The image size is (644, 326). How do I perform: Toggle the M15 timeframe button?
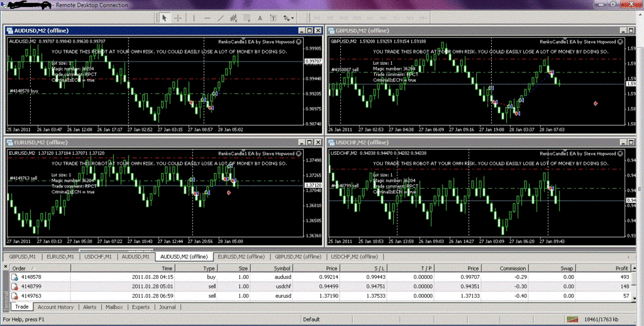pyautogui.click(x=344, y=18)
